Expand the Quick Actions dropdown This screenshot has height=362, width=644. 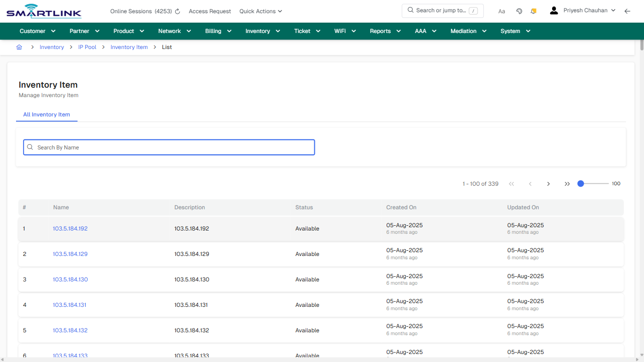(260, 11)
